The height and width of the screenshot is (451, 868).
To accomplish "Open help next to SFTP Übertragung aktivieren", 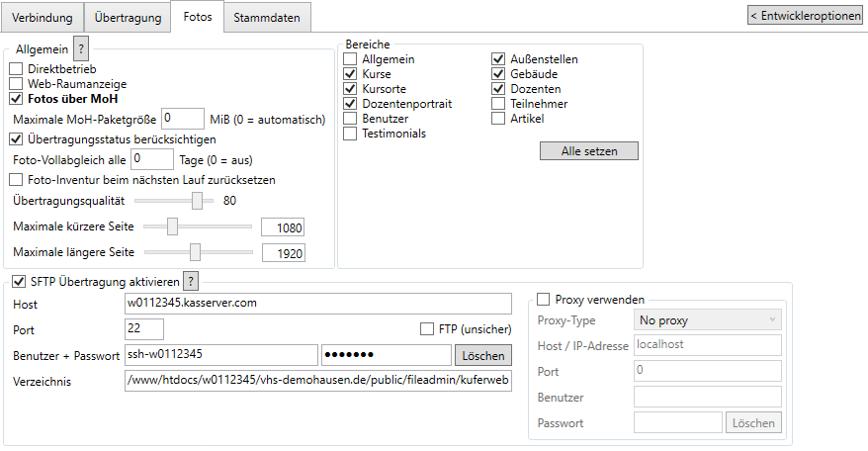I will point(191,282).
